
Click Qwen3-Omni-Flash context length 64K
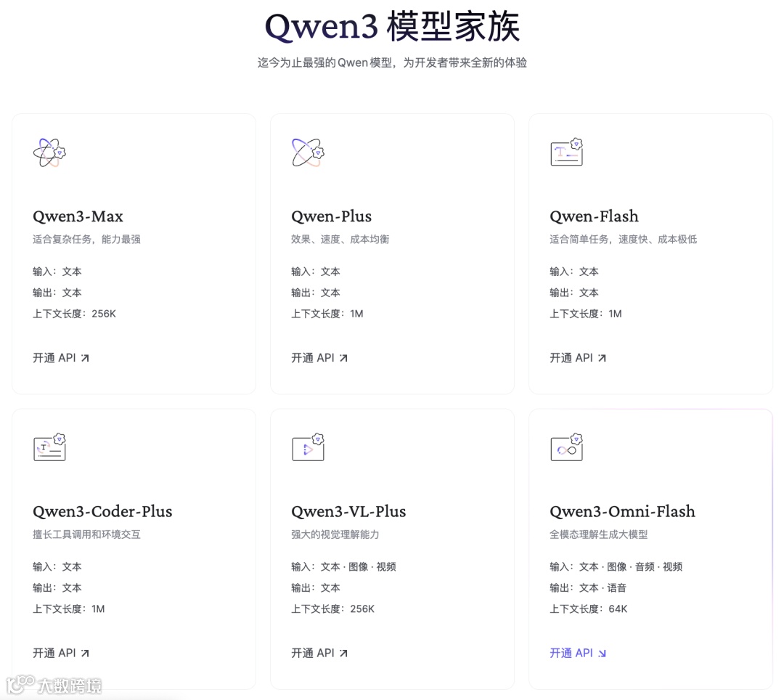click(x=589, y=609)
